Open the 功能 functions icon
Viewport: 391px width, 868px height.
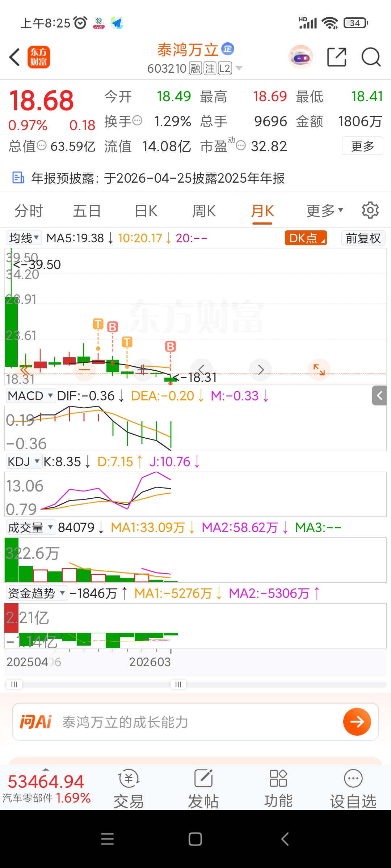tap(278, 788)
